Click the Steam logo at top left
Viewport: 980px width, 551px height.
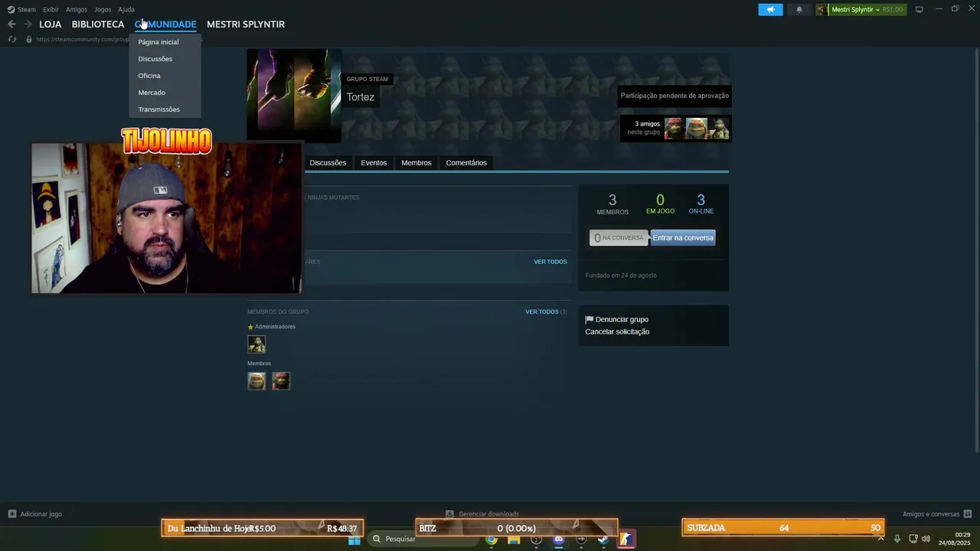(x=11, y=10)
